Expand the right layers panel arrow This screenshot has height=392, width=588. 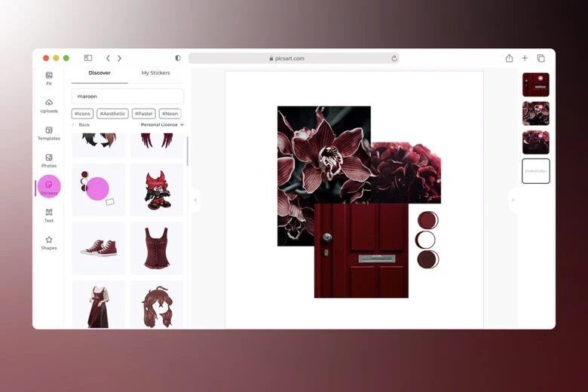tap(512, 200)
